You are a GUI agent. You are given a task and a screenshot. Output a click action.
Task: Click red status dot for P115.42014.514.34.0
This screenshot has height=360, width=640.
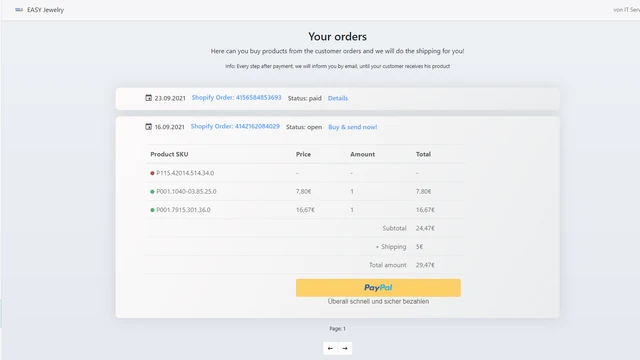[152, 173]
